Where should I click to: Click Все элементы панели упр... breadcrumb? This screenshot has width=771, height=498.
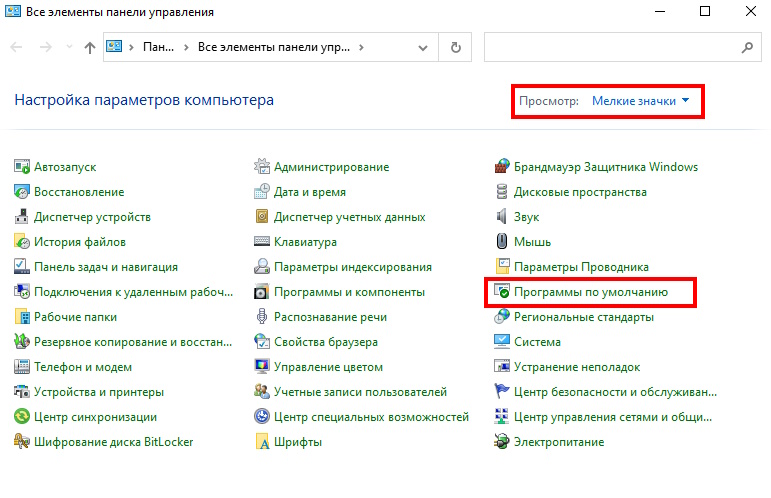(274, 47)
